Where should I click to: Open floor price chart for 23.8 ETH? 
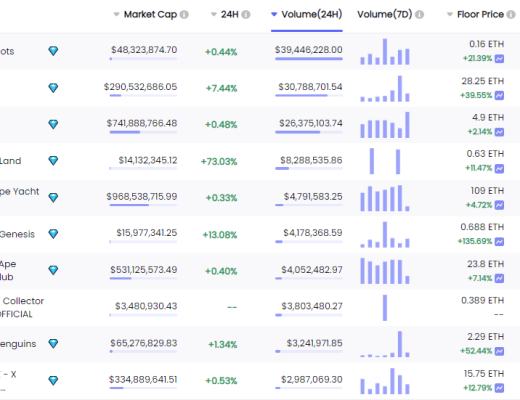499,278
